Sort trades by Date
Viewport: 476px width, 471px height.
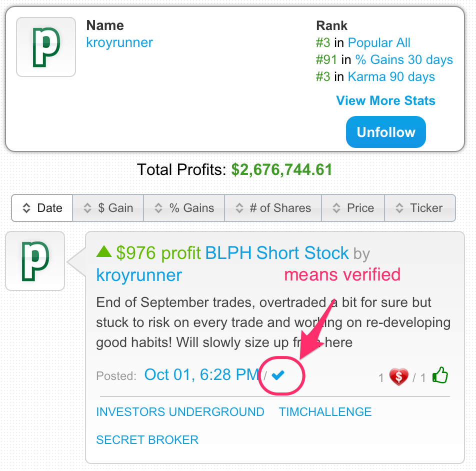pyautogui.click(x=42, y=208)
